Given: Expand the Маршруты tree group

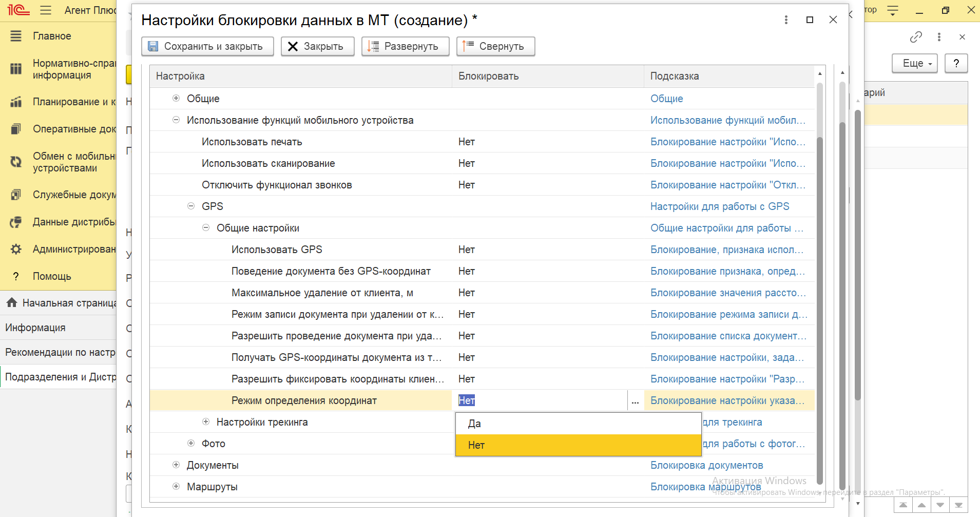Looking at the screenshot, I should pos(176,486).
